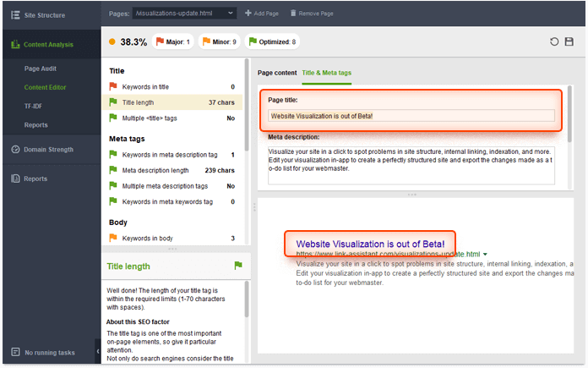Click flag beside Multiple meta description tags
The image size is (588, 368).
point(113,186)
